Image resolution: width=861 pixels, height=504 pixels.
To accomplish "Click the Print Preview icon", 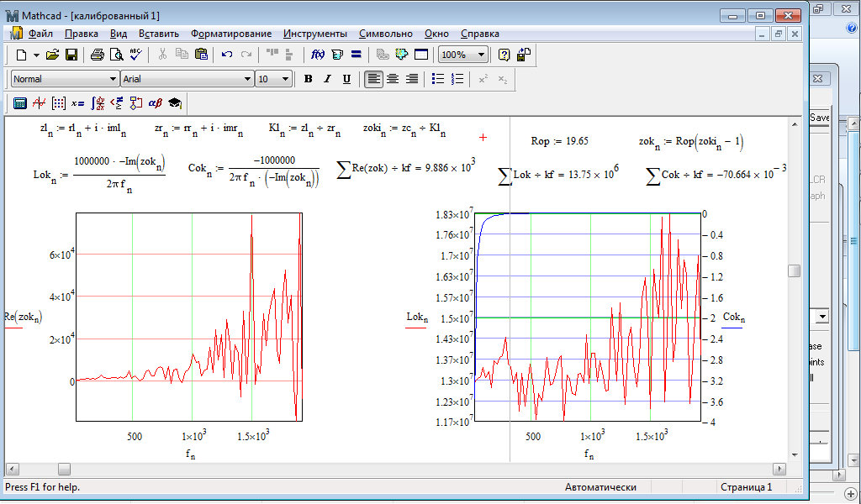I will pyautogui.click(x=116, y=55).
